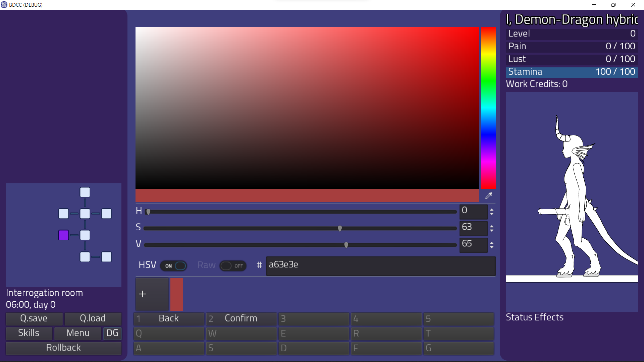Click the eyedropper color picker icon
The height and width of the screenshot is (362, 644).
489,196
